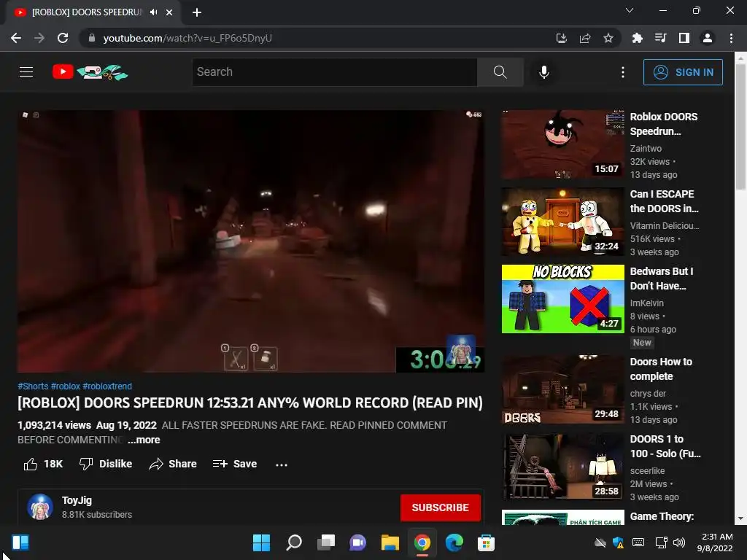This screenshot has width=747, height=560.
Task: Open the tab search dropdown chevron
Action: pos(630,10)
